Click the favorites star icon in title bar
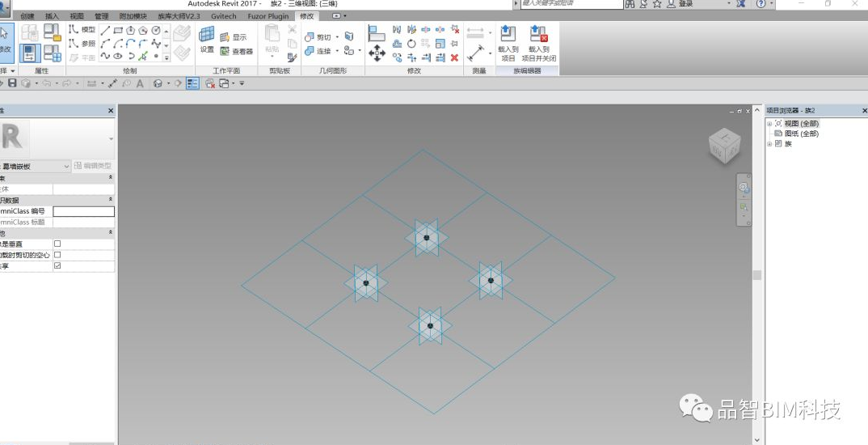This screenshot has height=445, width=868. pos(657,4)
